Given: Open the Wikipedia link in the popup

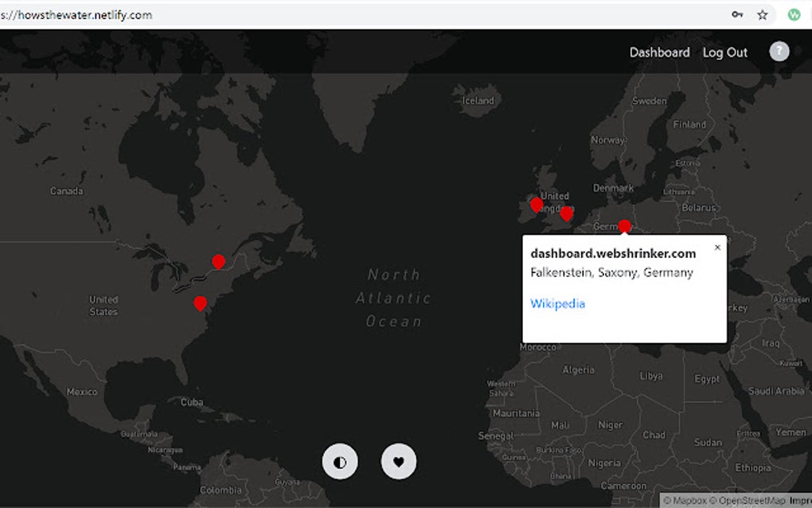Looking at the screenshot, I should [557, 303].
